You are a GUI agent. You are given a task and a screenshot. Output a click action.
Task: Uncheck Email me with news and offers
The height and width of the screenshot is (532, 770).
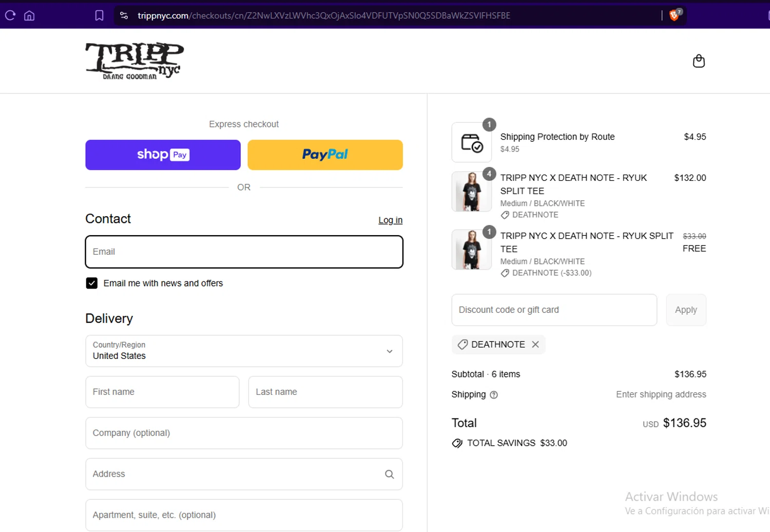[x=91, y=283]
